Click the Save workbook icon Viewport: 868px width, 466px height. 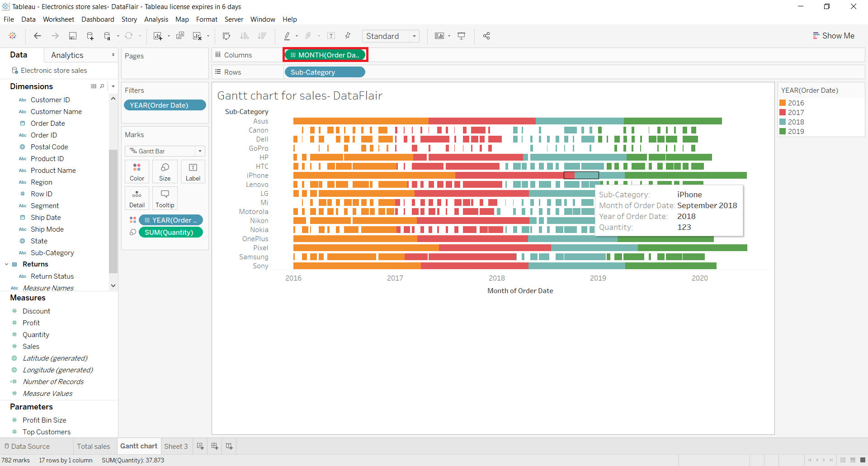tap(73, 36)
